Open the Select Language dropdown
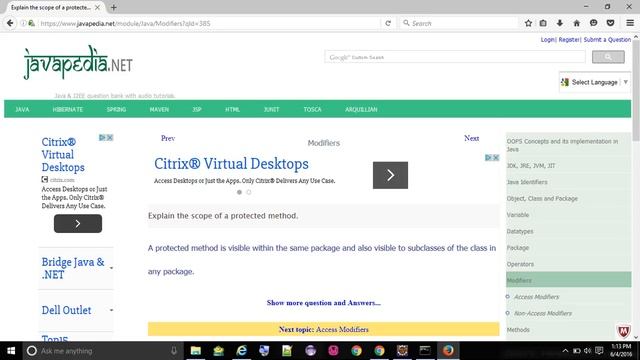This screenshot has width=640, height=360. [594, 82]
